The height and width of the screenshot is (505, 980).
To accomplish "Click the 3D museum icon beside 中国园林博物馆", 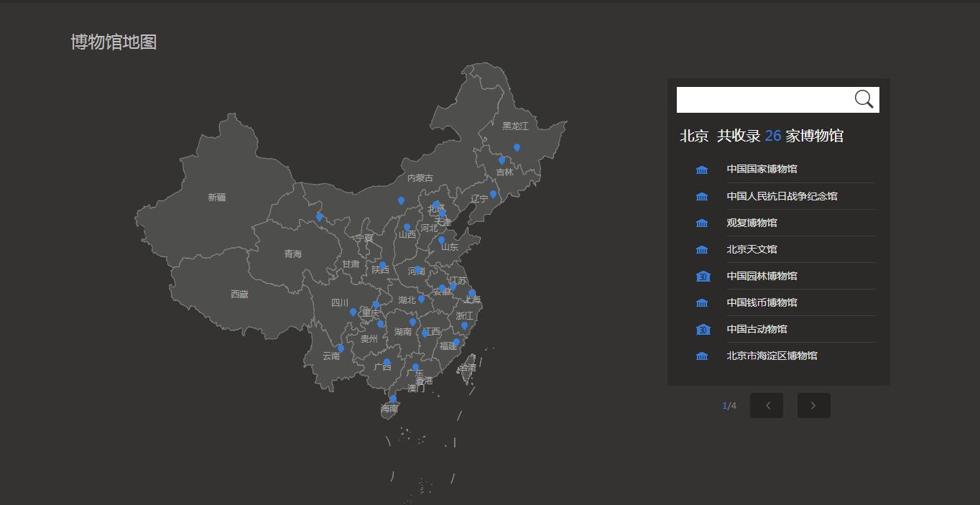I will click(x=703, y=276).
